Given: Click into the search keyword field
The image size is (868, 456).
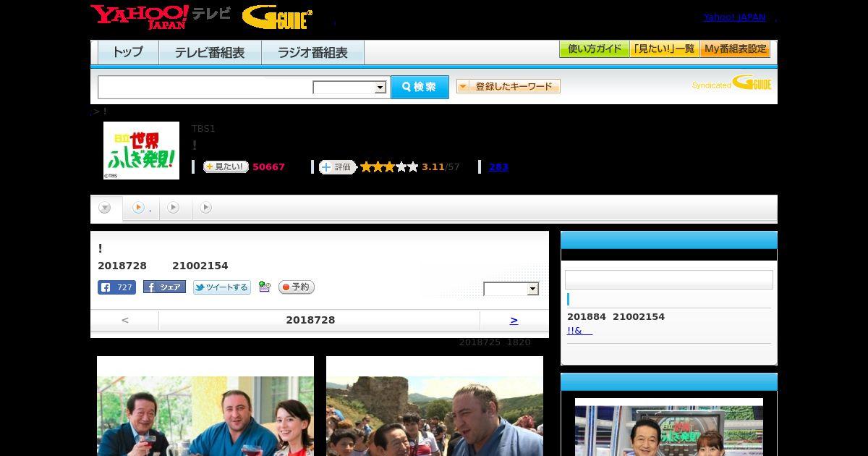Looking at the screenshot, I should coord(205,87).
